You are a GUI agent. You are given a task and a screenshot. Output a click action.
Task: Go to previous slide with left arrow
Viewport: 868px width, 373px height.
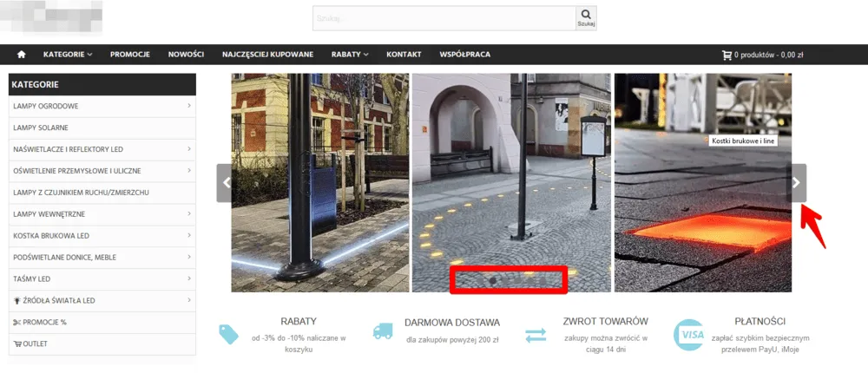225,183
